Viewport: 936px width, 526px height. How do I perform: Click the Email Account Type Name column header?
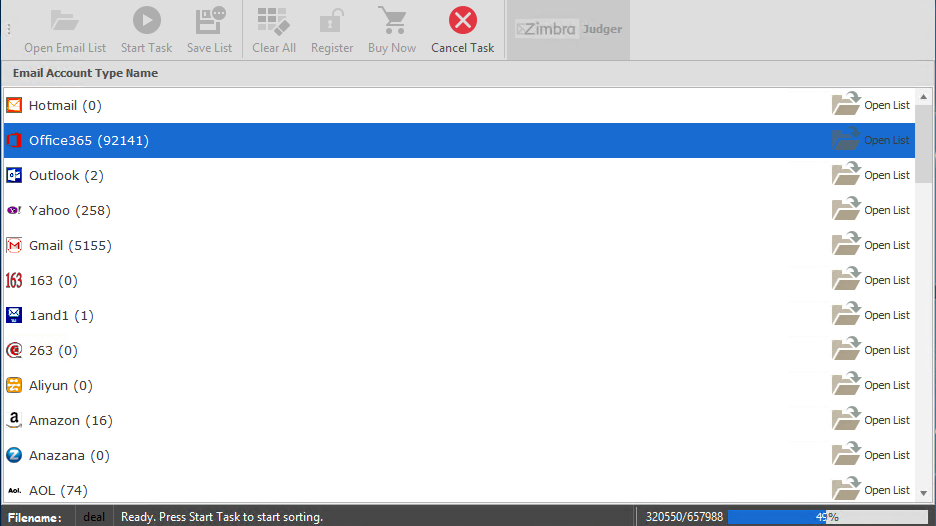point(85,73)
